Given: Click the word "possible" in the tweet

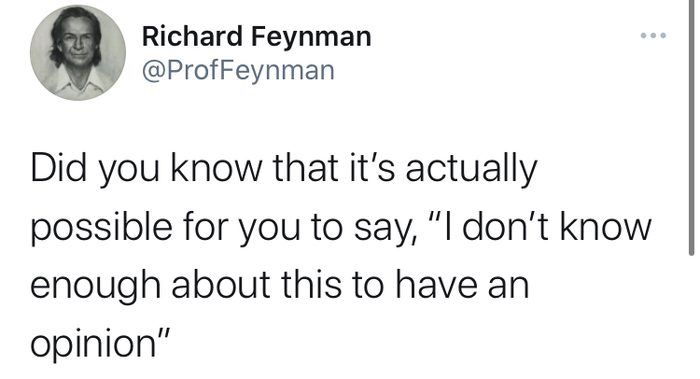Looking at the screenshot, I should click(101, 228).
